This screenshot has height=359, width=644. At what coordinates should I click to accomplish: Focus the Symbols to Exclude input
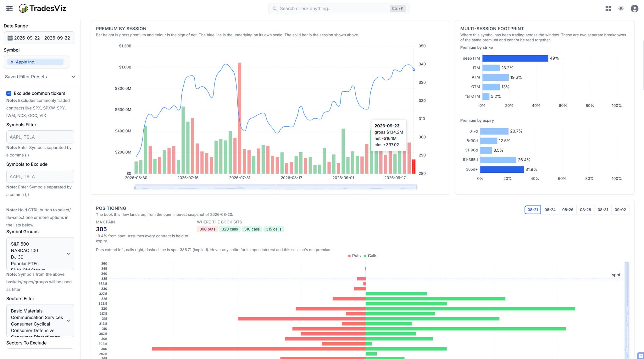click(40, 177)
